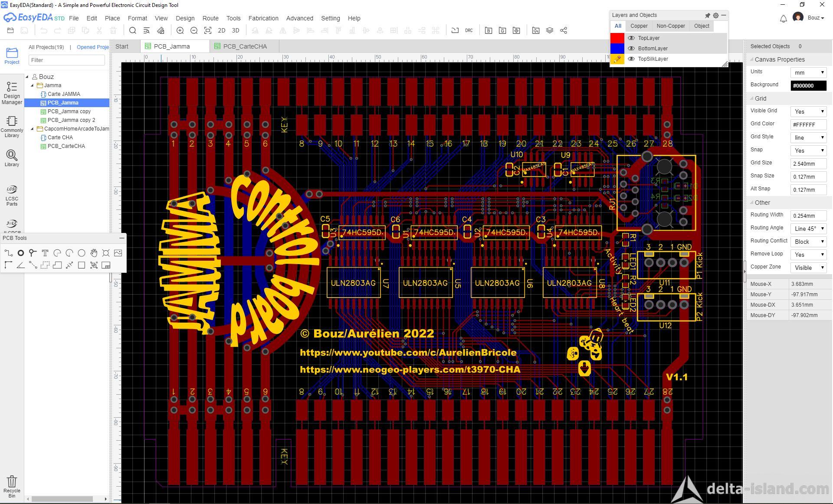Toggle BottomLayer visibility eye

[x=631, y=49]
